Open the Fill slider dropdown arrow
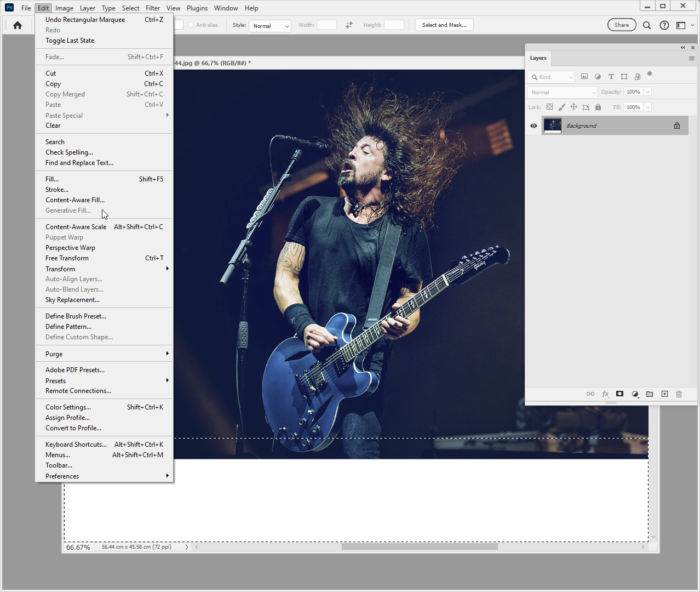 click(647, 107)
